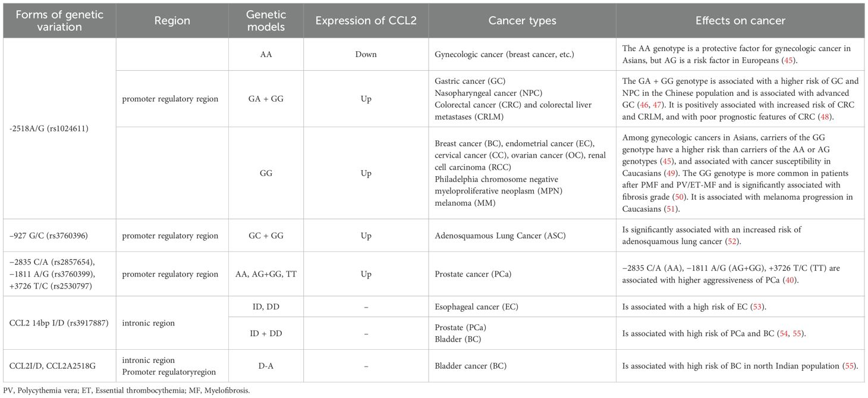Screen dimensions: 868x398
Task: Click the "Cancer types" column header
Action: [522, 20]
